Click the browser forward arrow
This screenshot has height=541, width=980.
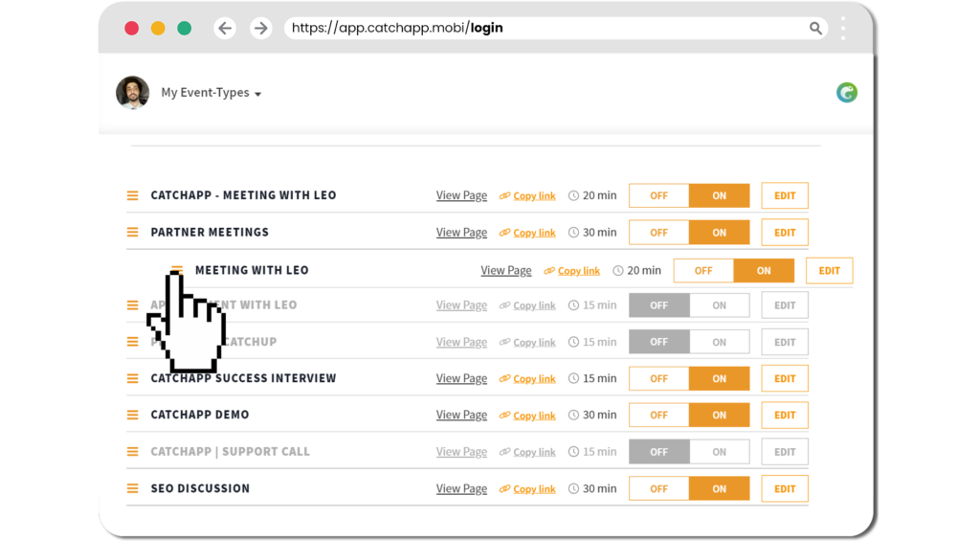point(260,28)
